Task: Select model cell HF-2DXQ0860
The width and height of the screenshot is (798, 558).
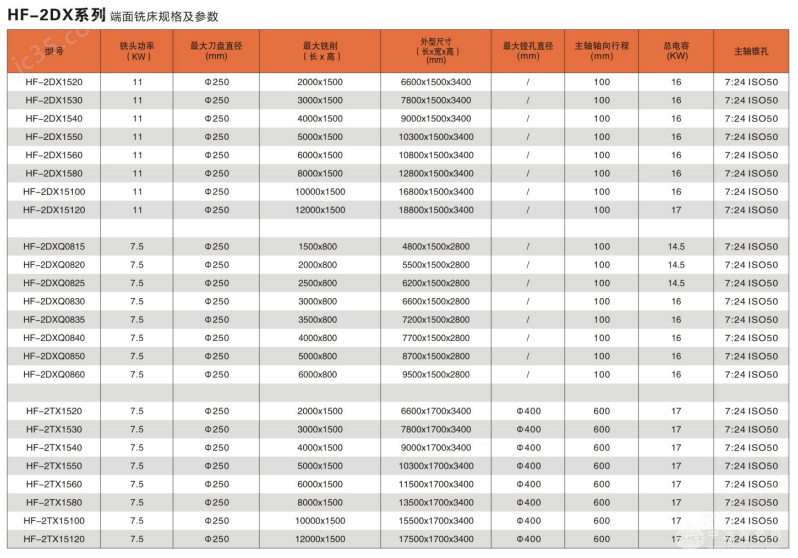Action: pos(54,375)
